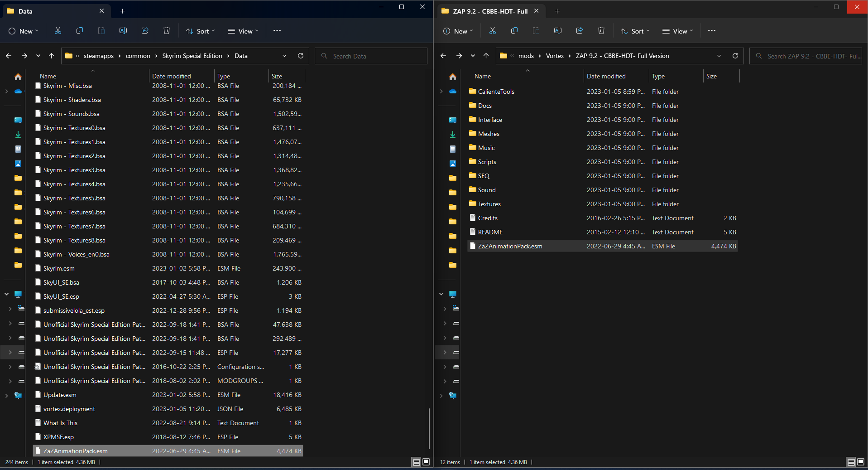Select Credits text document in ZAP 9.2 window
The height and width of the screenshot is (470, 868).
tap(603, 218)
